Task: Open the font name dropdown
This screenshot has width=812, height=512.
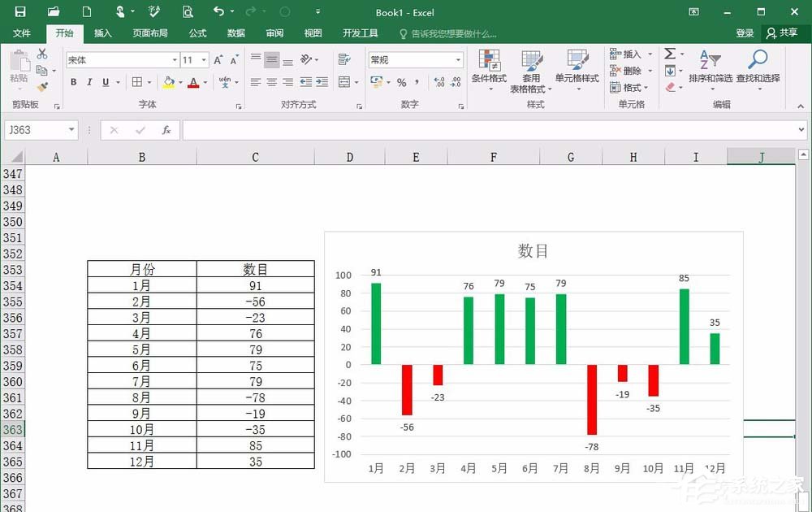Action: 175,59
